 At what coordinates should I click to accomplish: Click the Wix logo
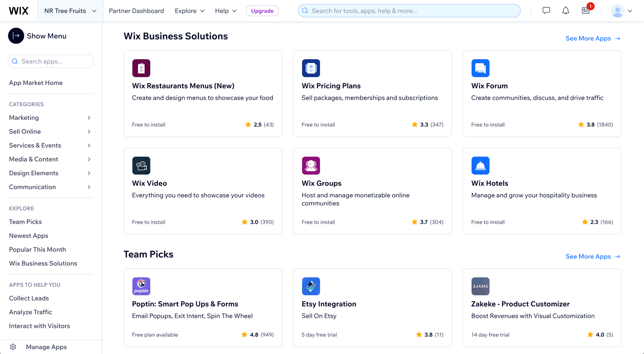(x=19, y=11)
